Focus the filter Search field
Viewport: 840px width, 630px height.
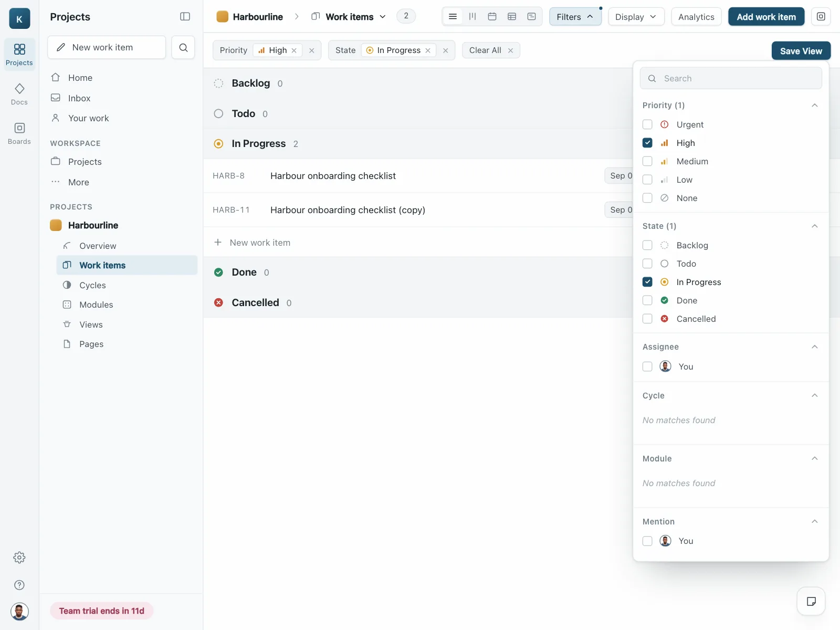[x=731, y=78]
